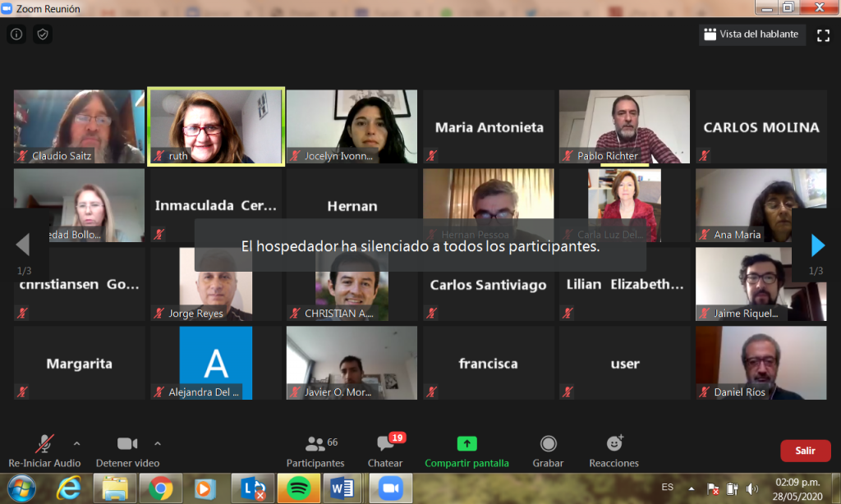Toggle Re-Iniciar Audio microphone
This screenshot has height=504, width=841.
[44, 451]
